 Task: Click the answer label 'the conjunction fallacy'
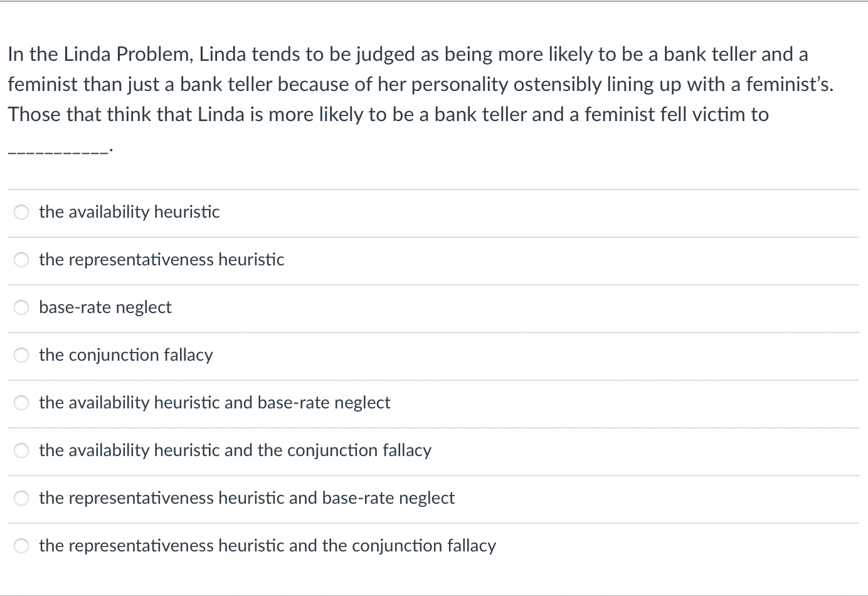(125, 354)
